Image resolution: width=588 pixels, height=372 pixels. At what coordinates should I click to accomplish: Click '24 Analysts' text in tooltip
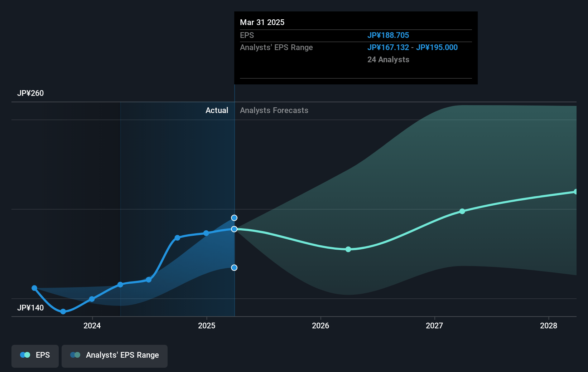[x=388, y=59]
